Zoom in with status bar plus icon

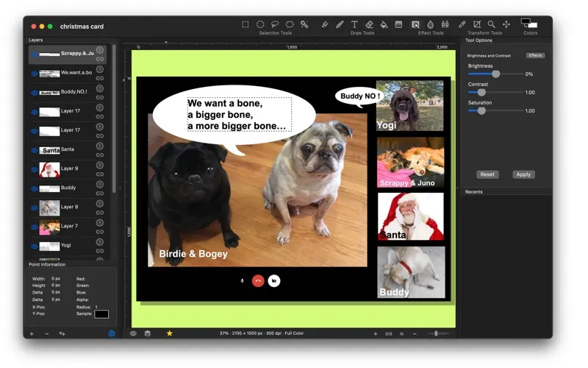click(x=376, y=333)
